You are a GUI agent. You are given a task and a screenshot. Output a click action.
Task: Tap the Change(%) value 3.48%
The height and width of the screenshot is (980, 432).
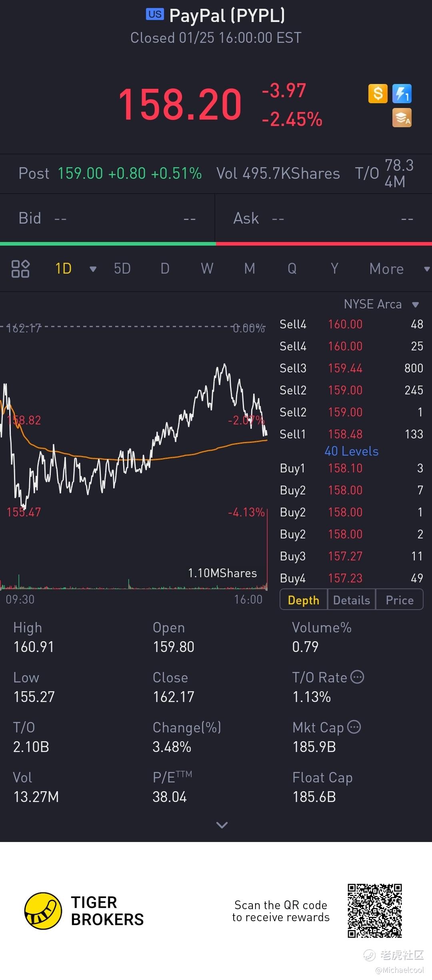click(x=172, y=747)
